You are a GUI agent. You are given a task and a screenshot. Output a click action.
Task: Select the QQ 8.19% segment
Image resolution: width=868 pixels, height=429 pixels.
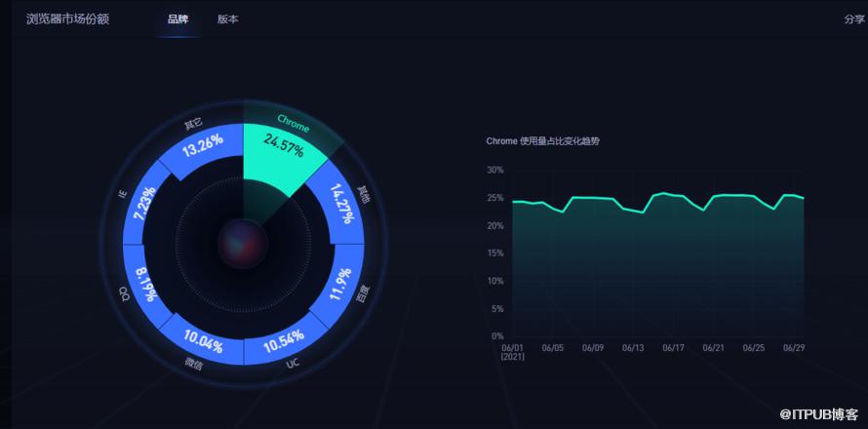(x=145, y=284)
